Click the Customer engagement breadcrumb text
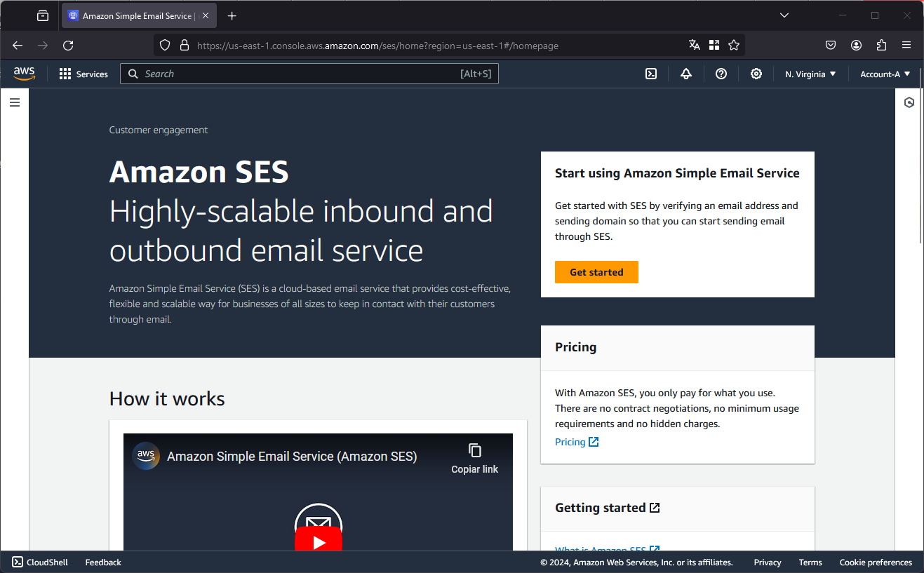The width and height of the screenshot is (924, 573). [159, 130]
